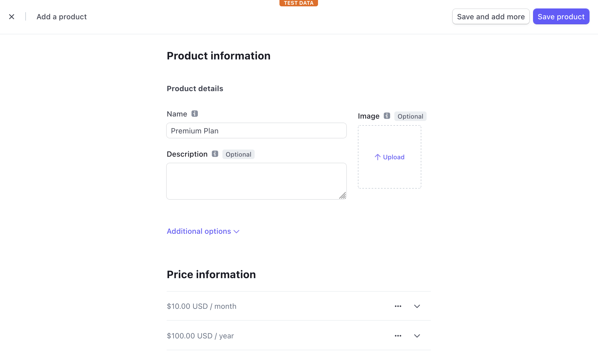Click the info icon next to Image
Image resolution: width=598 pixels, height=364 pixels.
coord(387,115)
